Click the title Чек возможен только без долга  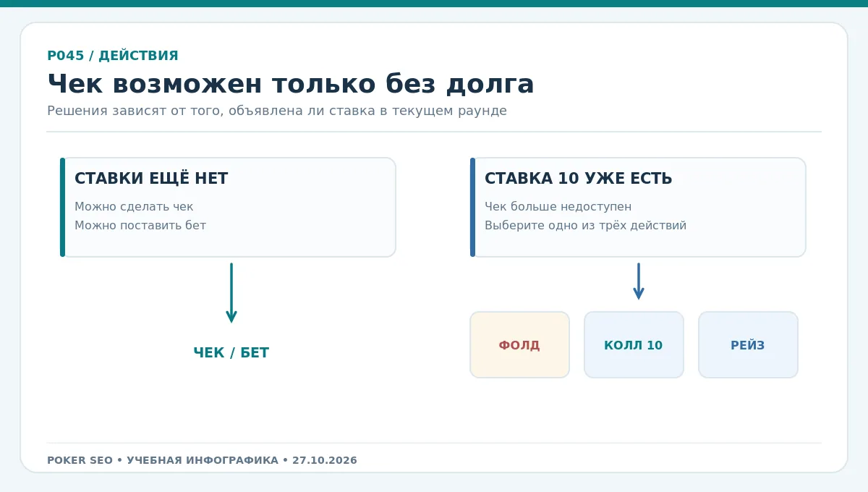point(290,84)
